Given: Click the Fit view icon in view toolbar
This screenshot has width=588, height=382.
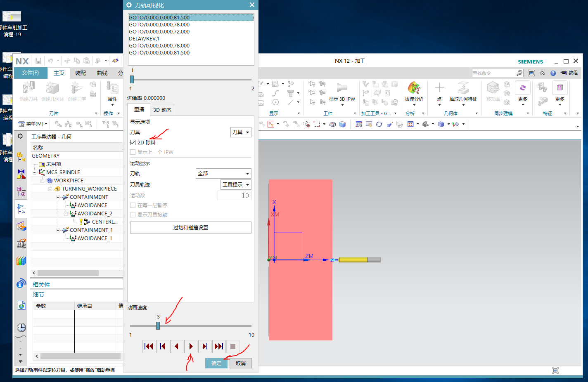Looking at the screenshot, I should click(358, 124).
